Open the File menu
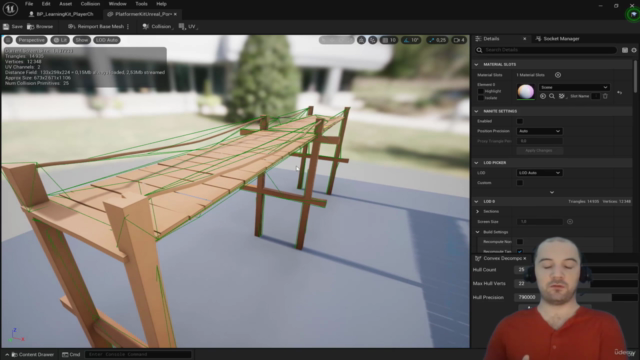This screenshot has width=640, height=360. coord(29,4)
